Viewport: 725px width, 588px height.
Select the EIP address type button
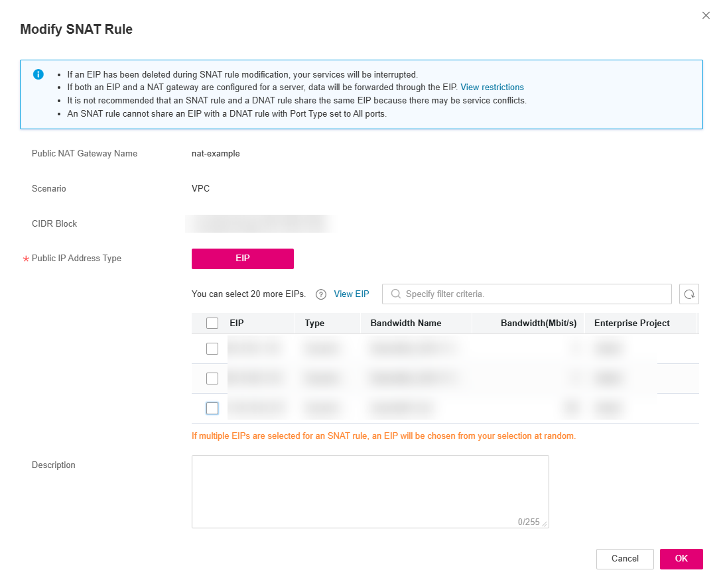[x=243, y=259]
